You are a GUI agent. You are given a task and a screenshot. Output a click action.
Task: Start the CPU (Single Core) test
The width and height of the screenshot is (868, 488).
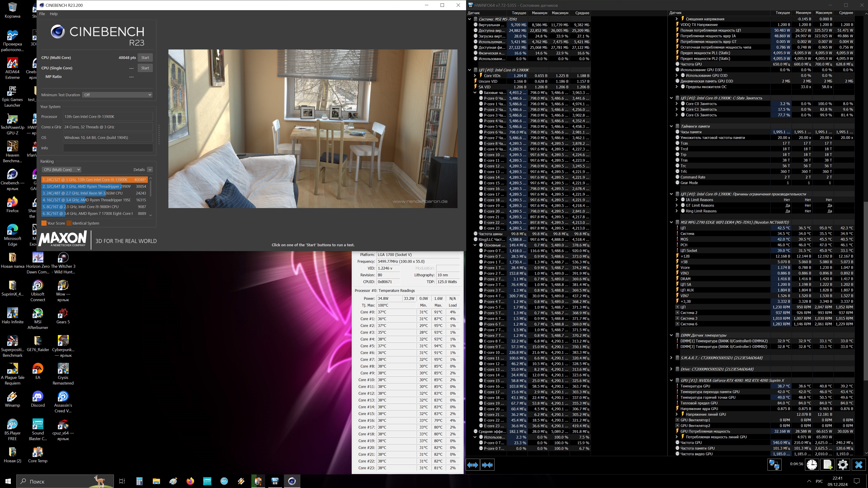pos(145,68)
